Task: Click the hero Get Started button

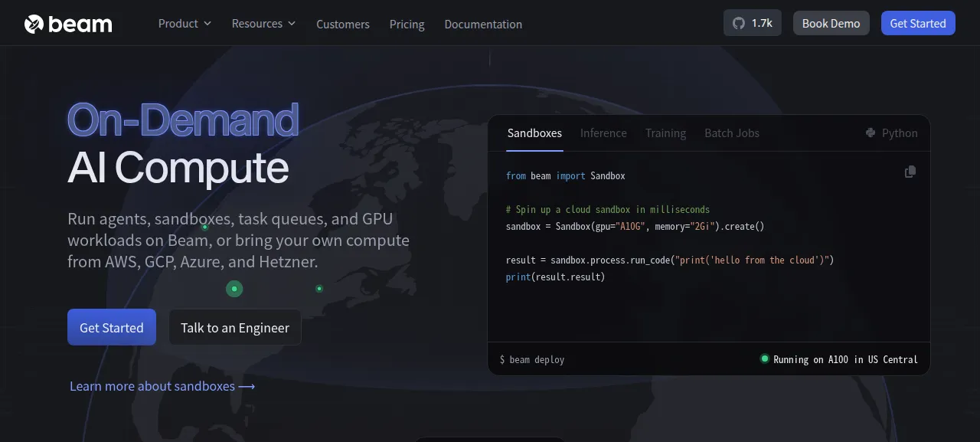Action: 112,327
